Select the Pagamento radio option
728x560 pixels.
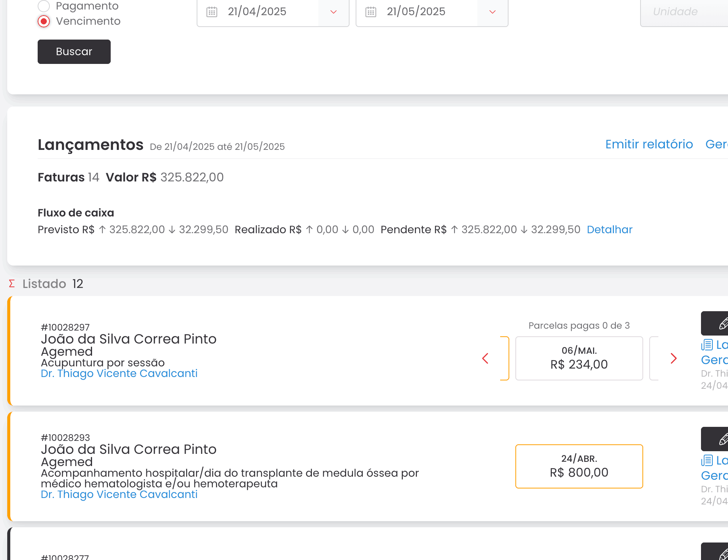[x=44, y=6]
